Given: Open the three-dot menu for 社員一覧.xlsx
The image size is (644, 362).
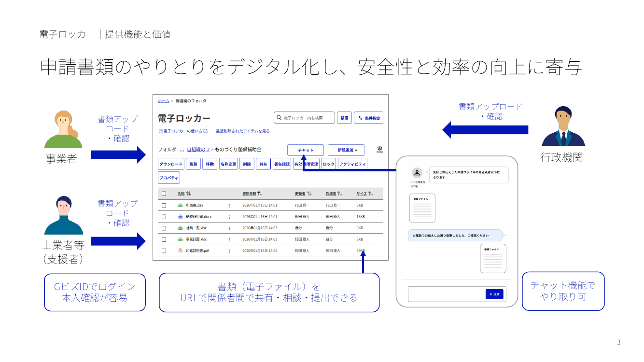Looking at the screenshot, I should (229, 228).
